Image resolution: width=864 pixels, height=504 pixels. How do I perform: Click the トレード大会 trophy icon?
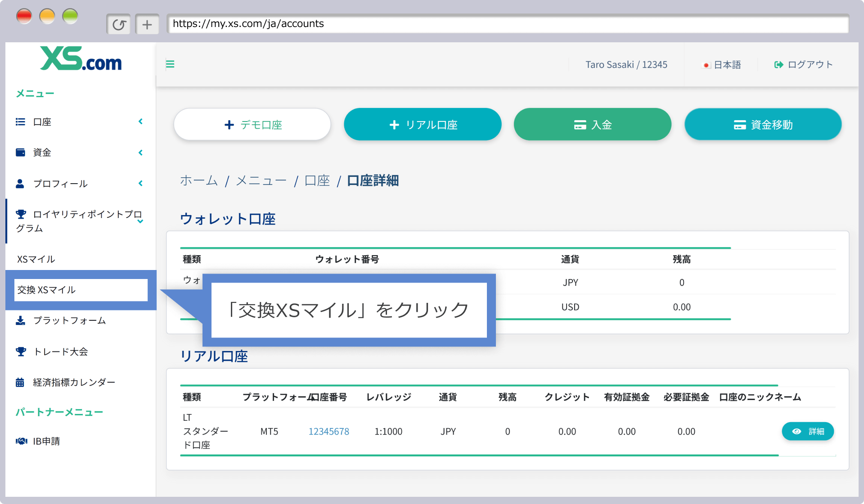[21, 351]
